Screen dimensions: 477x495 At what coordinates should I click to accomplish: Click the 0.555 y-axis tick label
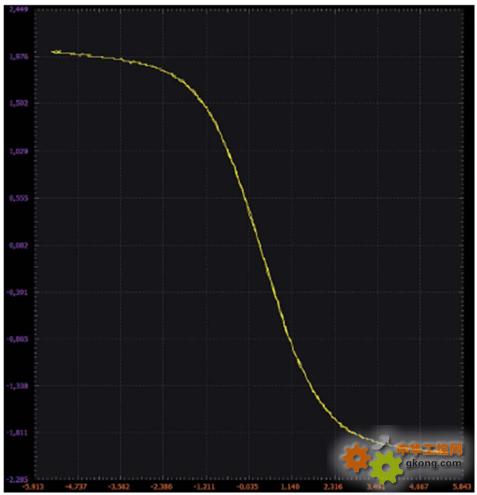(19, 198)
